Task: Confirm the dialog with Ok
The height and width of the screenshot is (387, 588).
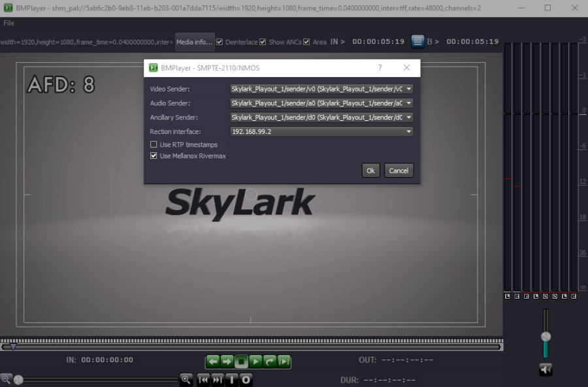Action: coord(370,171)
